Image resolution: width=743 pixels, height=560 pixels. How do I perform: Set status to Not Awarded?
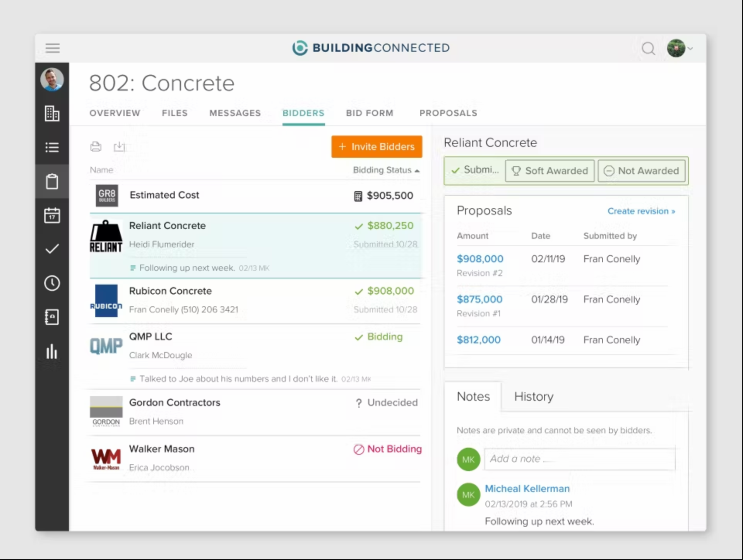(641, 171)
